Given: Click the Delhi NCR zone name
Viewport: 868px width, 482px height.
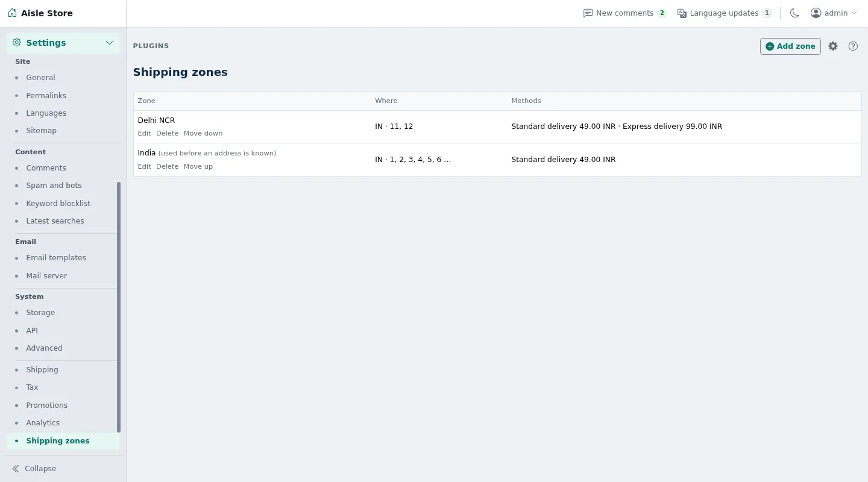Looking at the screenshot, I should coord(156,120).
